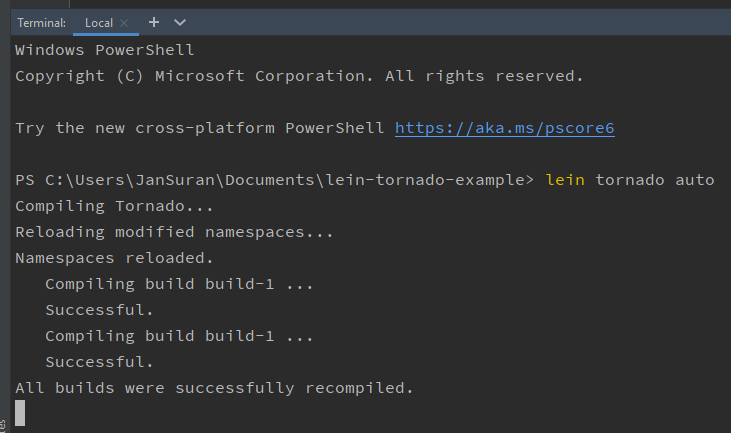
Task: Close the Local terminal tab
Action: tap(124, 22)
